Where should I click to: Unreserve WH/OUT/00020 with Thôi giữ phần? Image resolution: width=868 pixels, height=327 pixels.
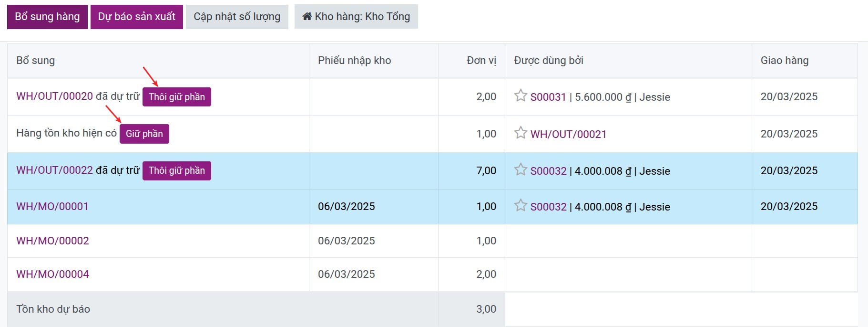[x=177, y=97]
